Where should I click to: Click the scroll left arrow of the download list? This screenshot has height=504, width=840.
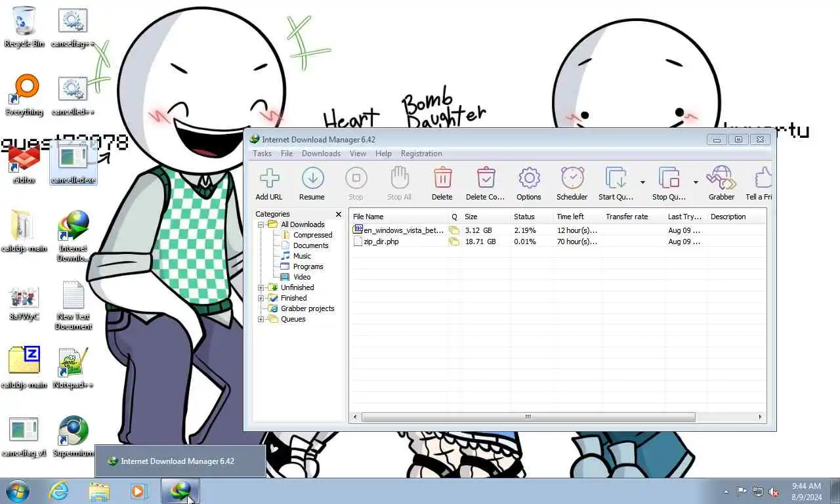pos(356,417)
